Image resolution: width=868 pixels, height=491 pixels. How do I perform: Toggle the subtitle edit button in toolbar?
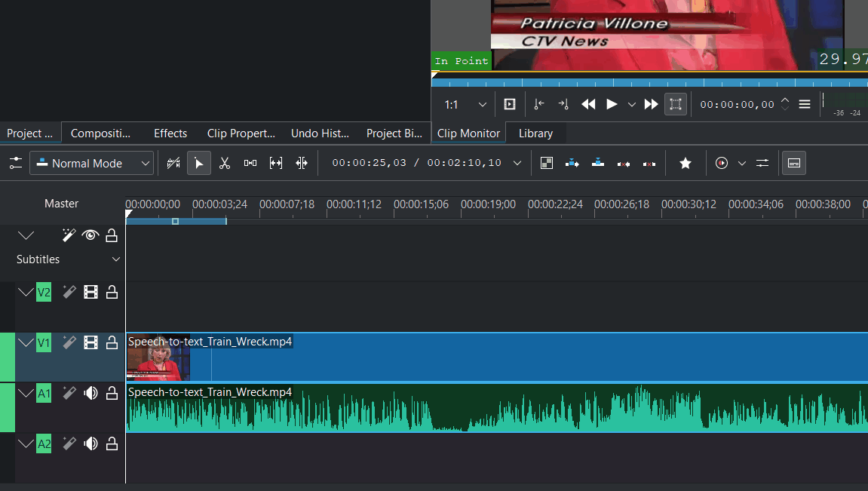pyautogui.click(x=793, y=163)
